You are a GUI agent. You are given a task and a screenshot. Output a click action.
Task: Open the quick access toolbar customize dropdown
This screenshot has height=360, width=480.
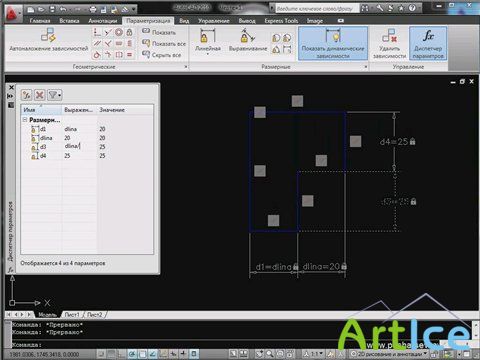click(x=134, y=10)
